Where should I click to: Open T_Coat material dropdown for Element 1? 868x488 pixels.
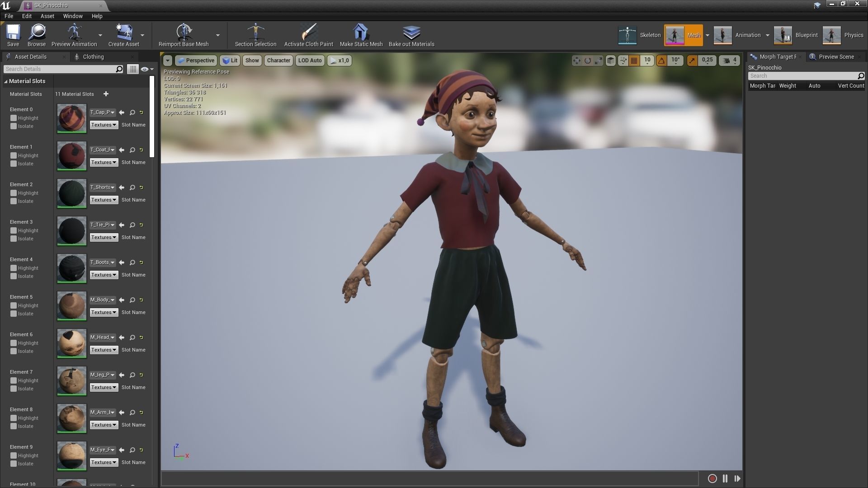(x=103, y=150)
